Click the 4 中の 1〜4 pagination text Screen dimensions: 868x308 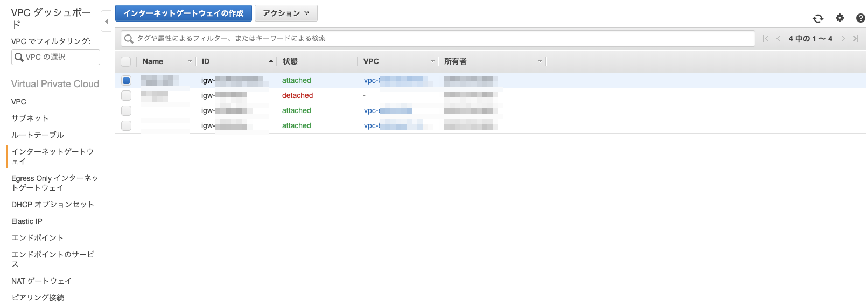810,39
